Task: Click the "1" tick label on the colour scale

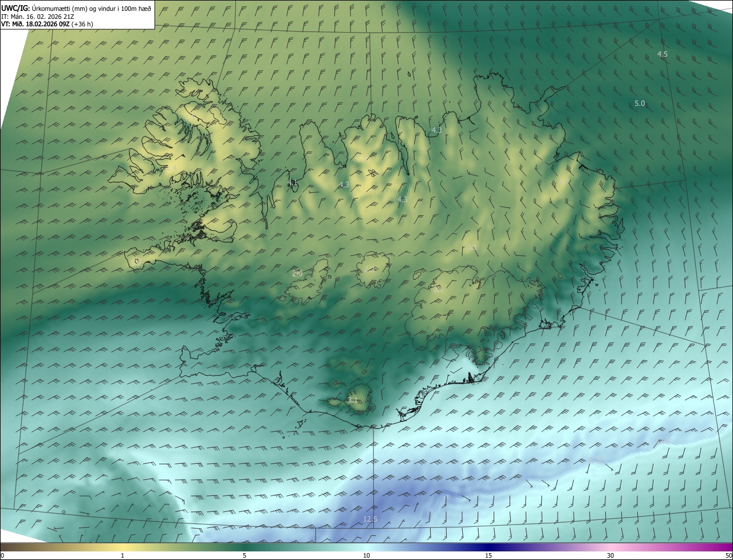Action: [123, 556]
